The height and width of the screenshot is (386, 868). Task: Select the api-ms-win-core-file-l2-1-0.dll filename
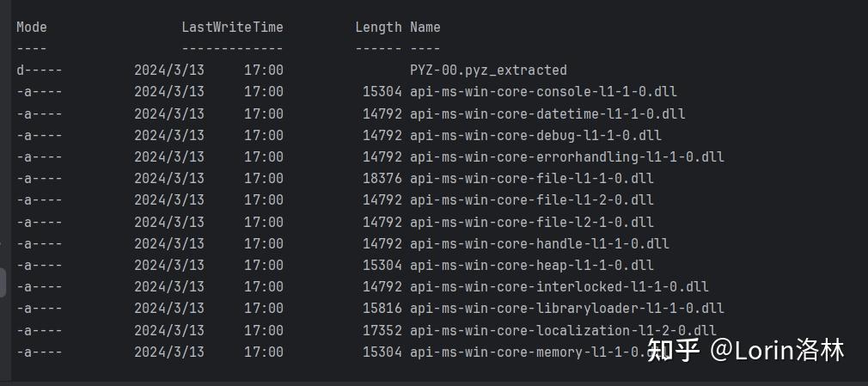click(x=531, y=222)
